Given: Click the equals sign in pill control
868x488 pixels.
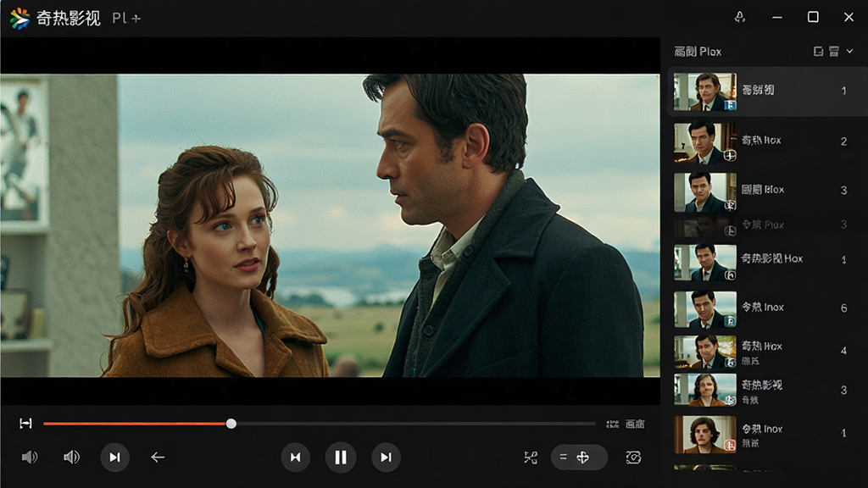Looking at the screenshot, I should pos(563,457).
